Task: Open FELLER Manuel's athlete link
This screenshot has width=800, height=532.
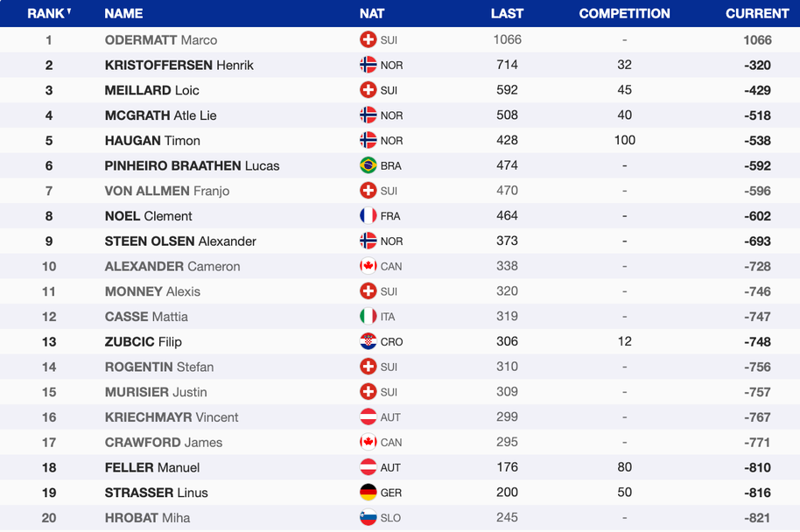Action: click(152, 467)
